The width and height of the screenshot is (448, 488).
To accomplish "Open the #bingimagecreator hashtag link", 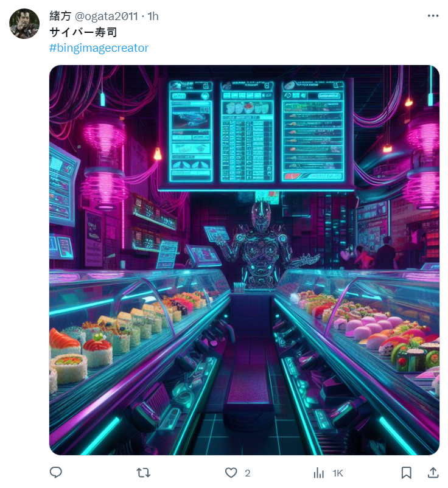I will coord(99,48).
